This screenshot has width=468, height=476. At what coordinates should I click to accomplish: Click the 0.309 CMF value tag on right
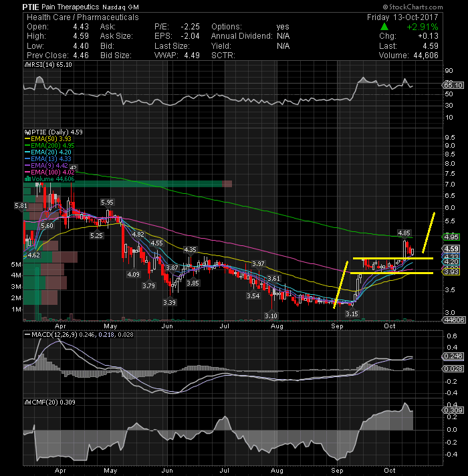click(x=453, y=410)
